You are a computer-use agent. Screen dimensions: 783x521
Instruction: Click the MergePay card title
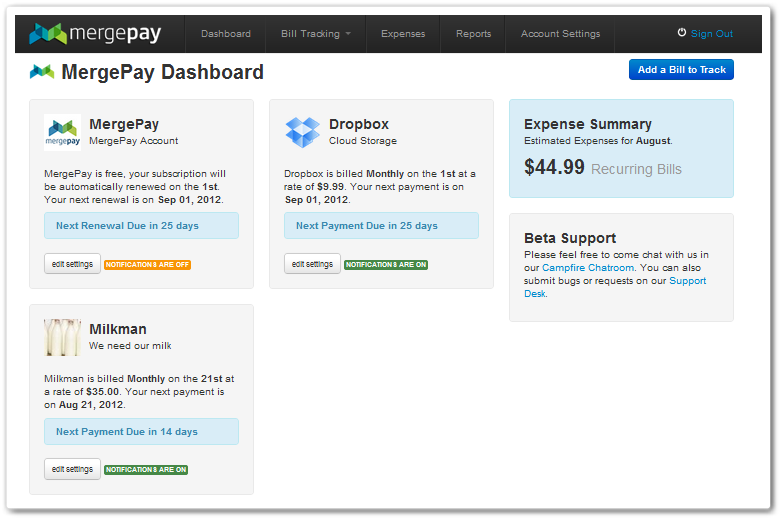[x=124, y=124]
